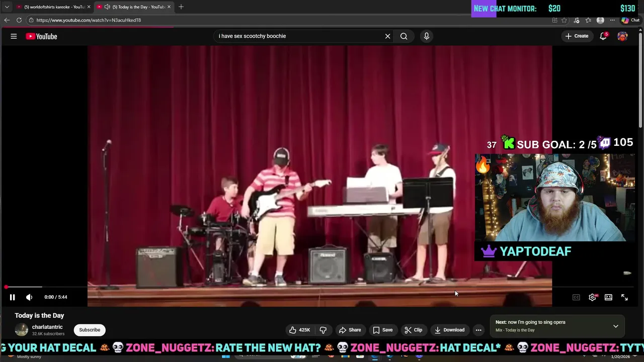Open the Create menu
Viewport: 644px width, 362px height.
577,36
